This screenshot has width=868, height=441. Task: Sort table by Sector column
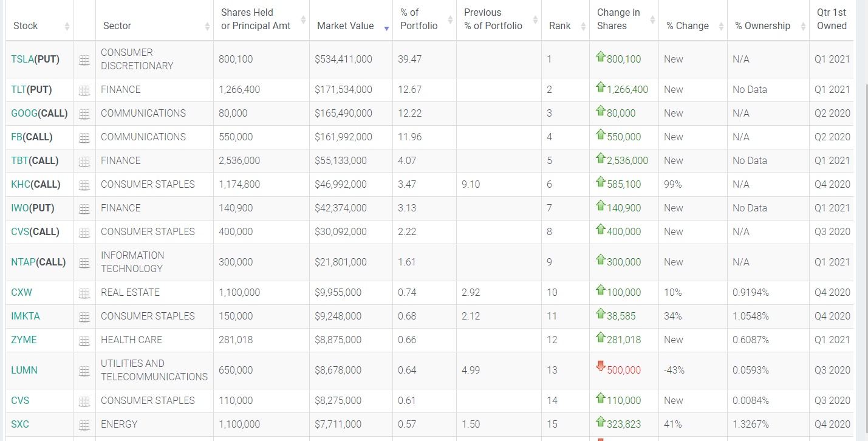coord(154,20)
